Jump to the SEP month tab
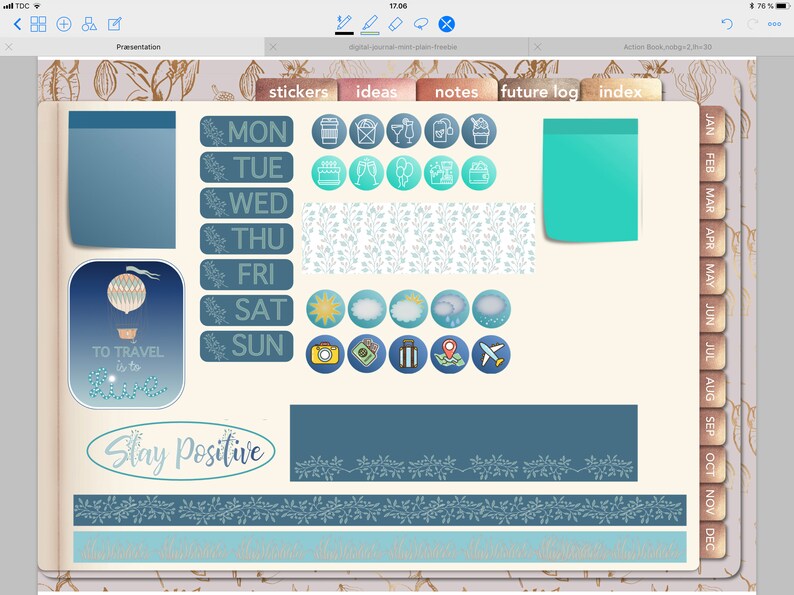 712,427
